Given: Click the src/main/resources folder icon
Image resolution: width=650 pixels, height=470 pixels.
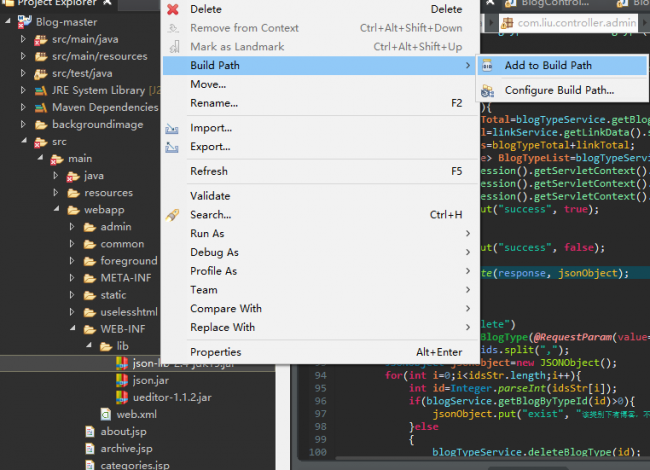Looking at the screenshot, I should pos(41,56).
